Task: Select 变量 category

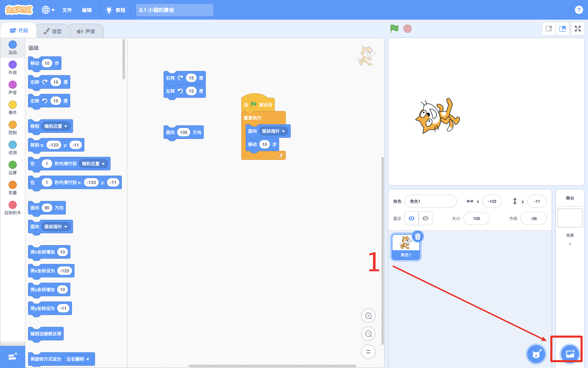Action: [13, 188]
